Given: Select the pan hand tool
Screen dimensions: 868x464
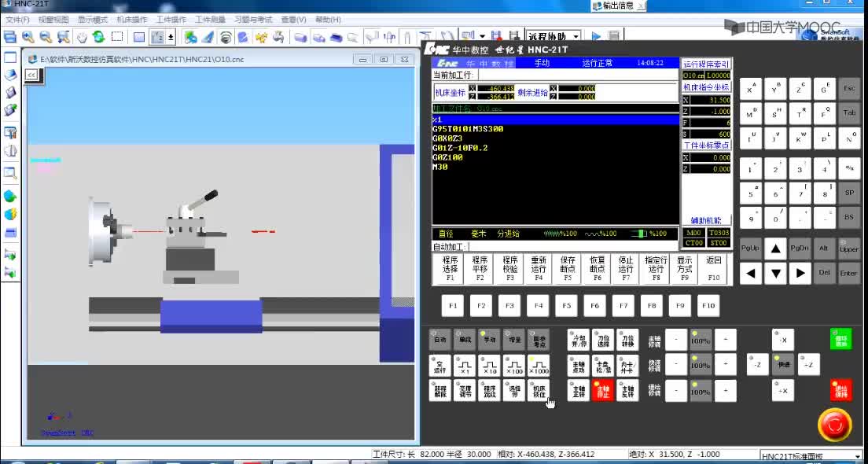Looking at the screenshot, I should tap(82, 37).
